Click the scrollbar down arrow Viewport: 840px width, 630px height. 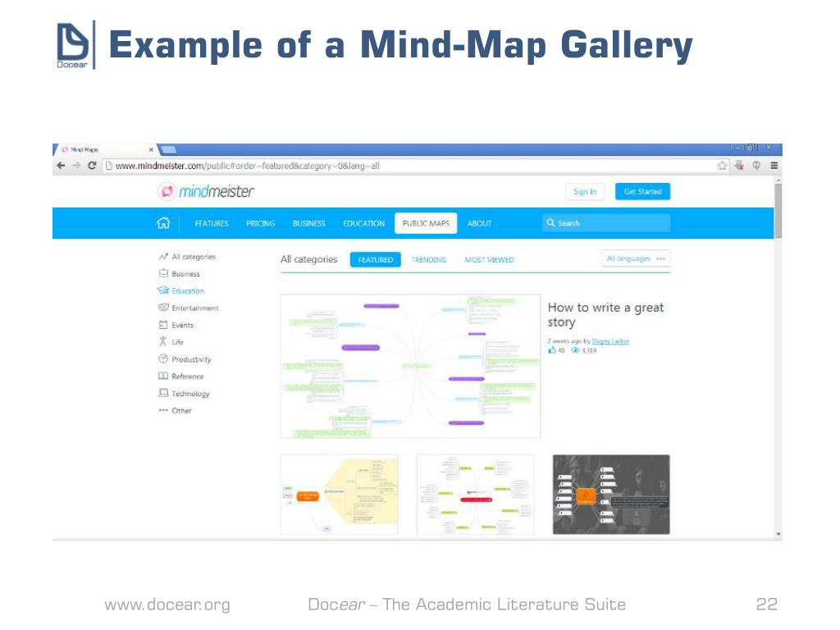click(778, 534)
